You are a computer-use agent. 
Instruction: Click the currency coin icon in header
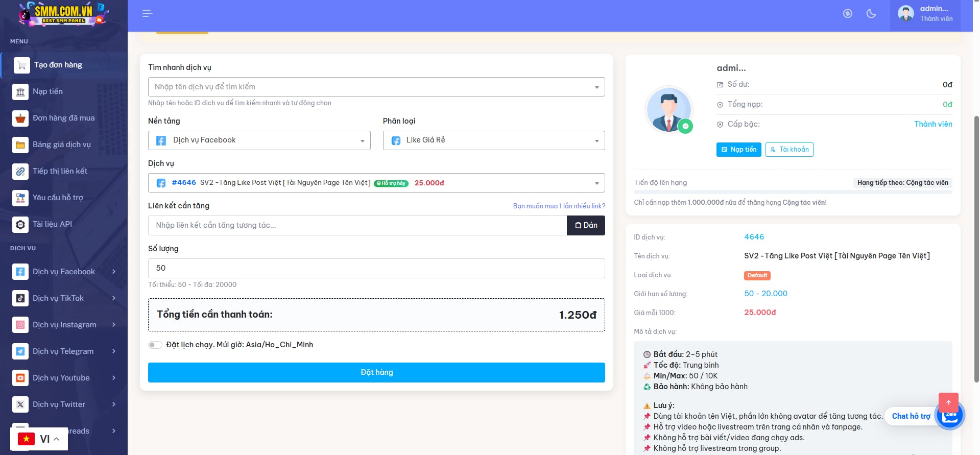[x=848, y=14]
